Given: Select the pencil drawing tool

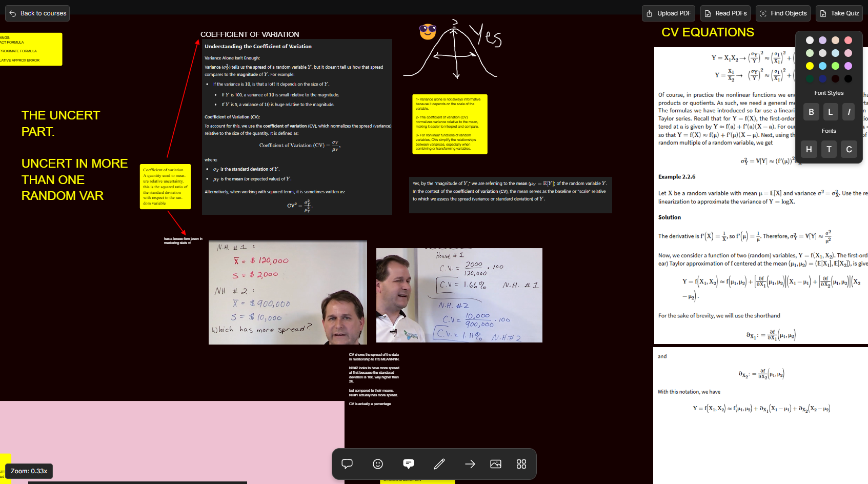Looking at the screenshot, I should [x=439, y=464].
